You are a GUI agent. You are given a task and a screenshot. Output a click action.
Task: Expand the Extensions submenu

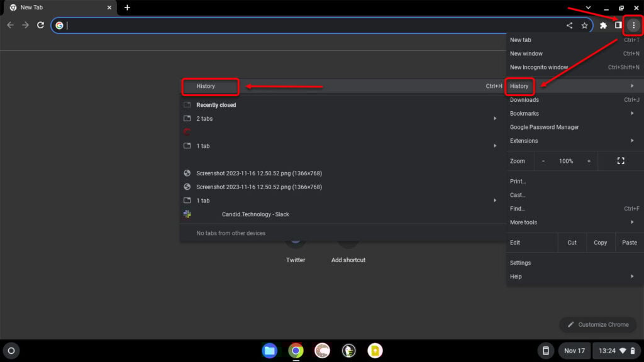point(575,141)
